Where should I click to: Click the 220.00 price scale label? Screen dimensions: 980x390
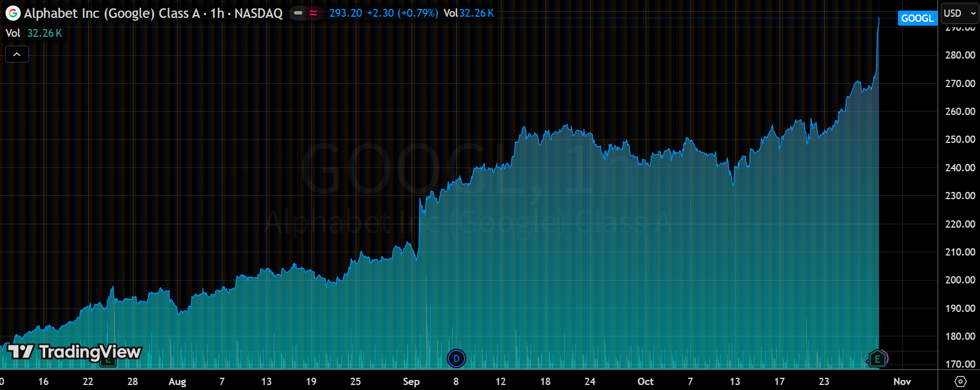click(960, 223)
